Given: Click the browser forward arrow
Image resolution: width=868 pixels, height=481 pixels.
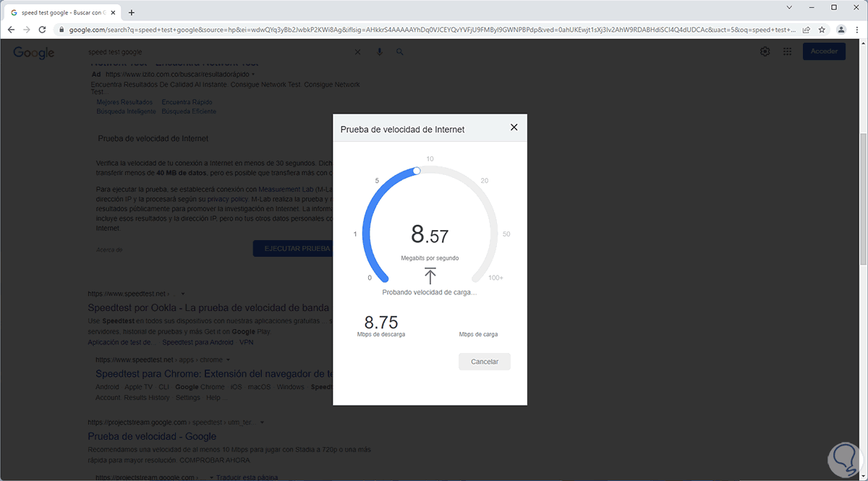Looking at the screenshot, I should pos(27,30).
